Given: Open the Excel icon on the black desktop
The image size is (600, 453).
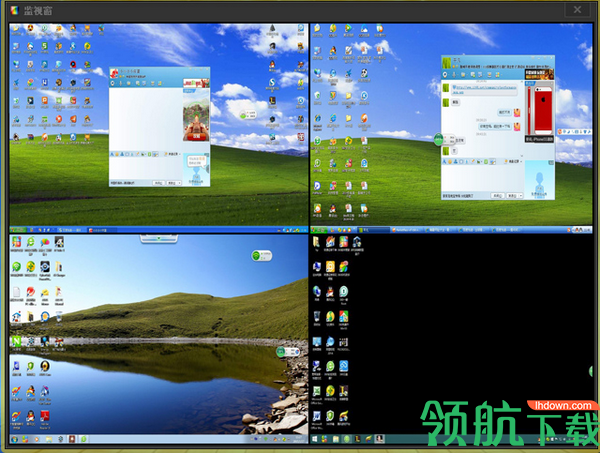Looking at the screenshot, I should [317, 391].
